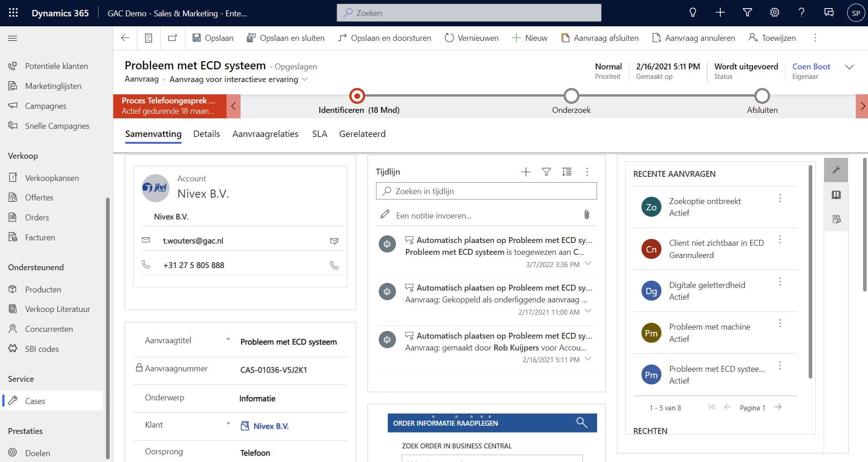Viewport: 868px width, 462px height.
Task: Click the call phone icon beside +31 27 5 805 888
Action: pos(334,265)
